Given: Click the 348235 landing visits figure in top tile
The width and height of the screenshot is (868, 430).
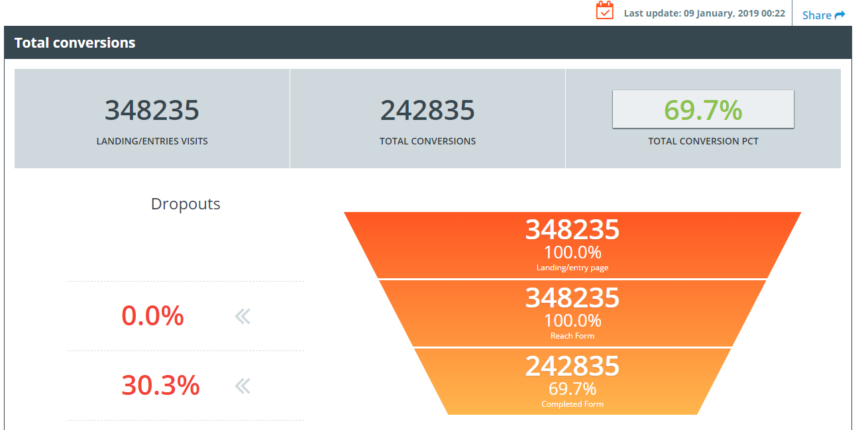Looking at the screenshot, I should pyautogui.click(x=152, y=110).
